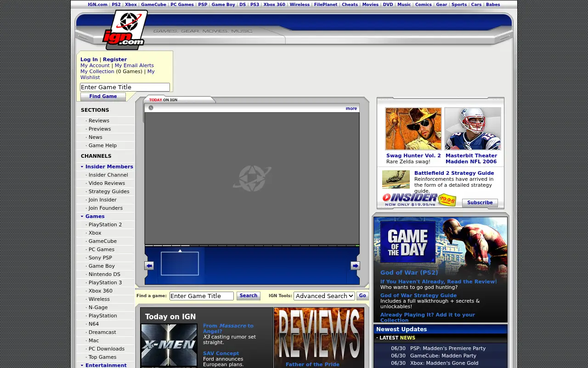Viewport: 588px width, 368px height.
Task: Open PlayStation 2 in the Games channel list
Action: click(x=105, y=224)
